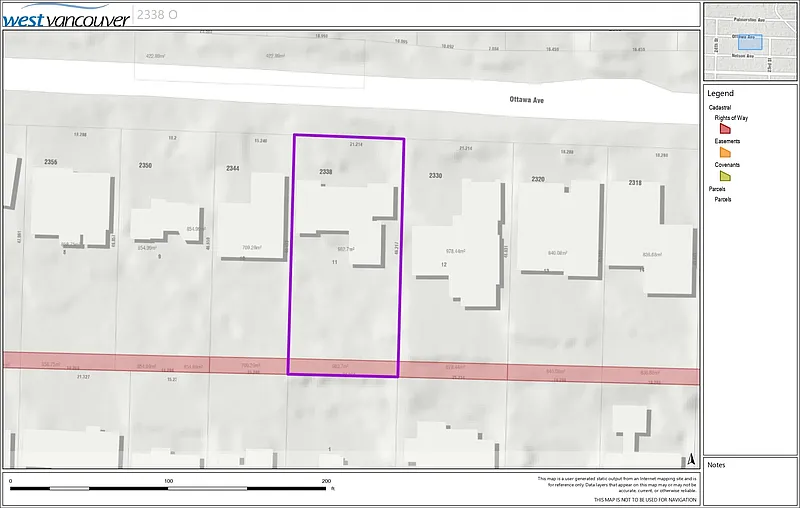
Task: Click the 2318 address label
Action: pyautogui.click(x=635, y=182)
